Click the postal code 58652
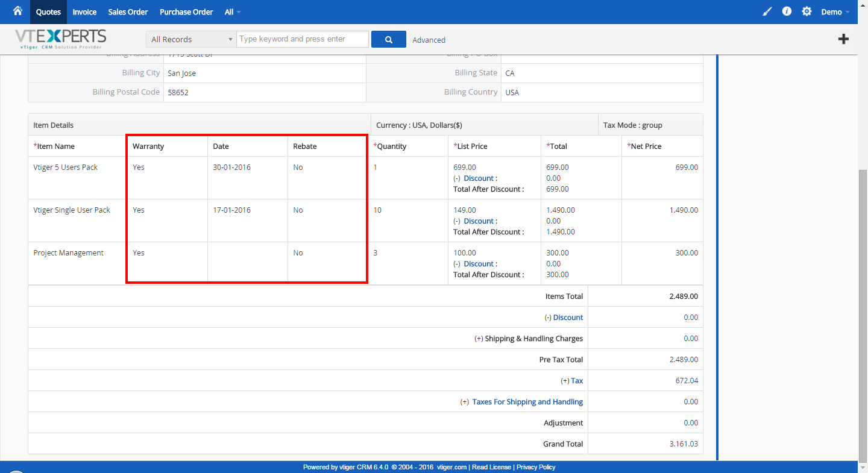868x473 pixels. click(x=178, y=93)
